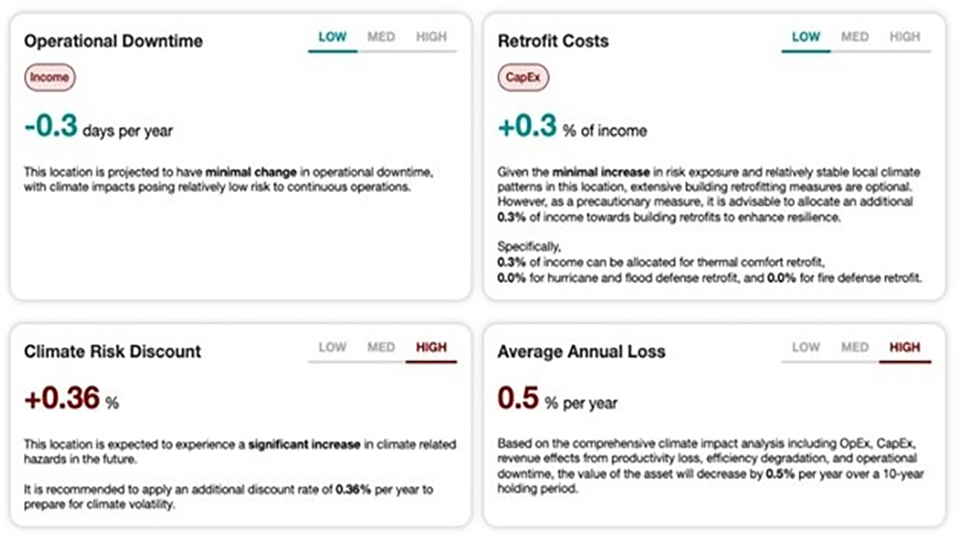Switch Average Annual Loss to LOW scenario
Image resolution: width=960 pixels, height=540 pixels.
tap(806, 348)
